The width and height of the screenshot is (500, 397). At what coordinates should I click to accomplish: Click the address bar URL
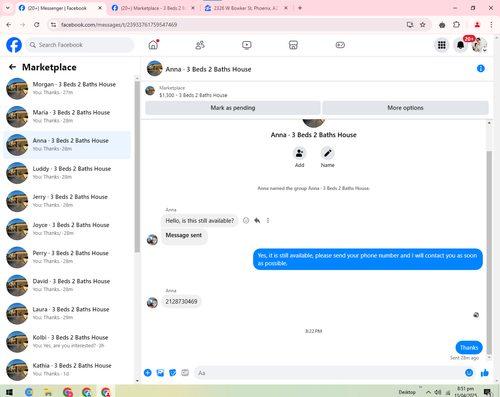coord(119,25)
